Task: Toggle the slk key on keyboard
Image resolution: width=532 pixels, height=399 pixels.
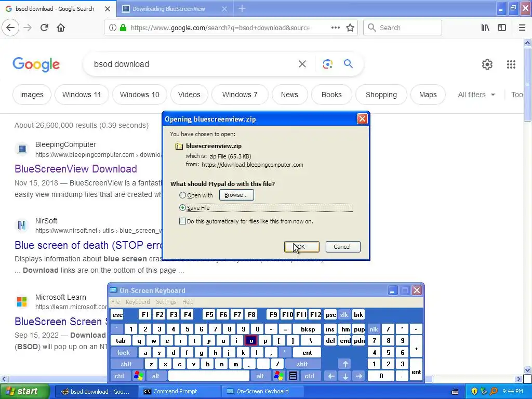Action: [x=344, y=314]
